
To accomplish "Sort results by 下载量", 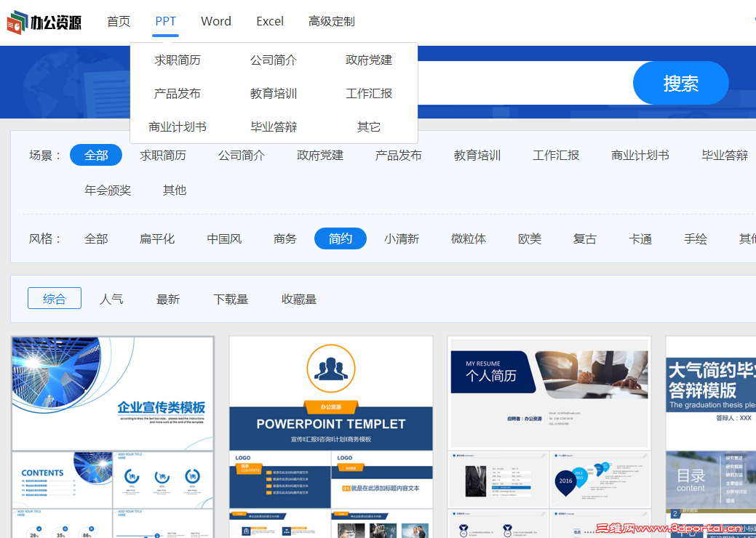I will 231,299.
